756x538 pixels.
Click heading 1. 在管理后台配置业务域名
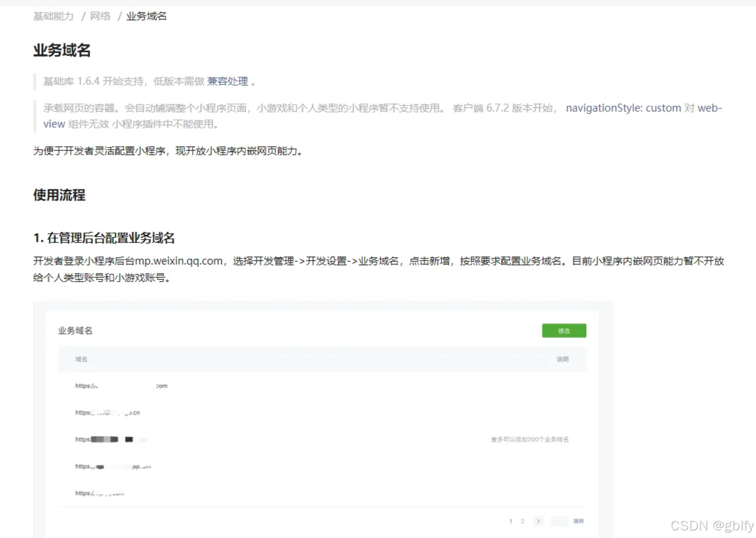[x=104, y=238]
